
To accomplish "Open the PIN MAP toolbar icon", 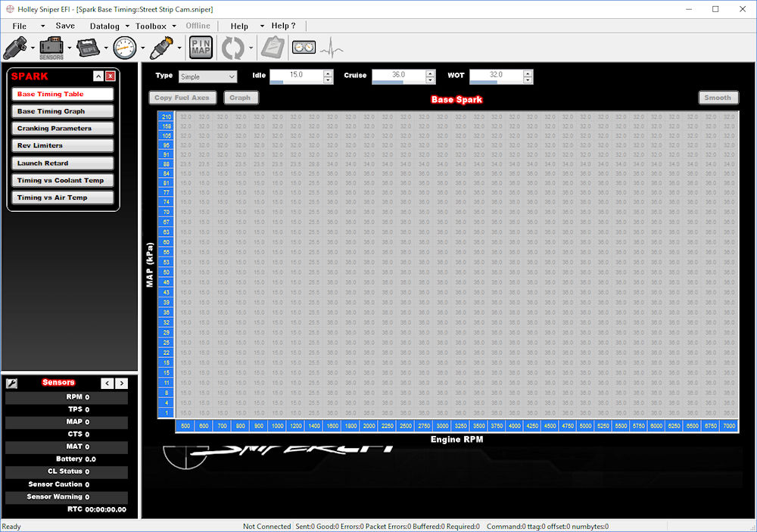I will pos(201,48).
